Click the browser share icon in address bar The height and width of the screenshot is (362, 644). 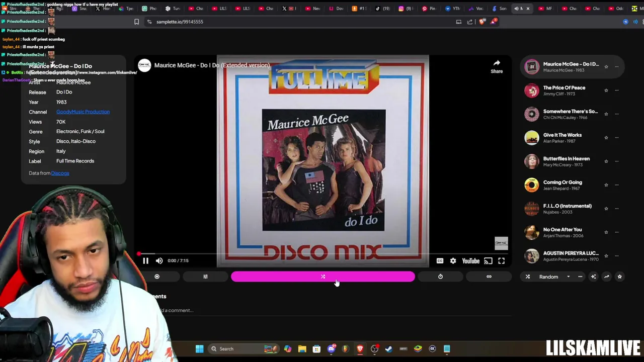470,22
